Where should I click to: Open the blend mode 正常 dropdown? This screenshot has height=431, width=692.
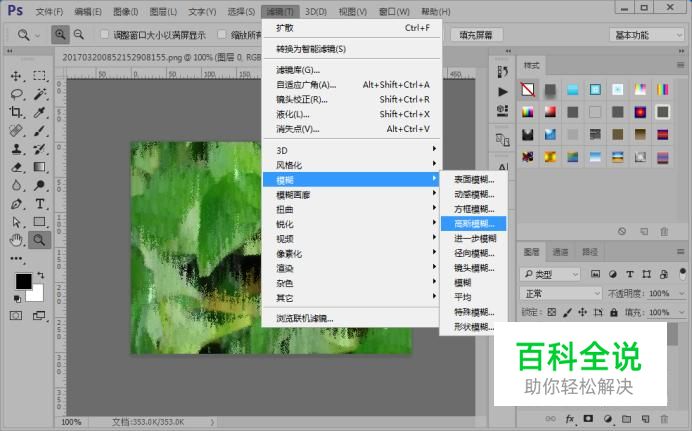coord(560,293)
